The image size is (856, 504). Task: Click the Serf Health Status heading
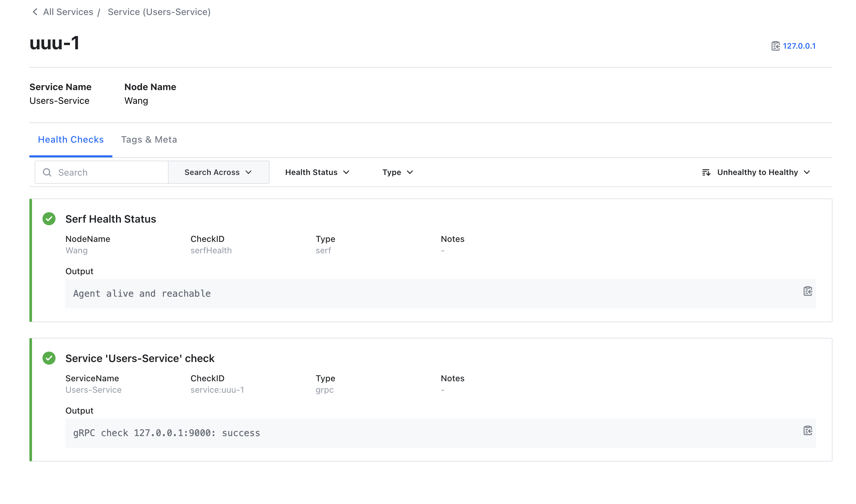click(x=111, y=219)
